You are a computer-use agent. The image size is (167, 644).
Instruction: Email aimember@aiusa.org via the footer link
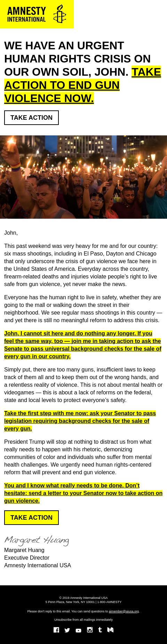[x=124, y=611]
